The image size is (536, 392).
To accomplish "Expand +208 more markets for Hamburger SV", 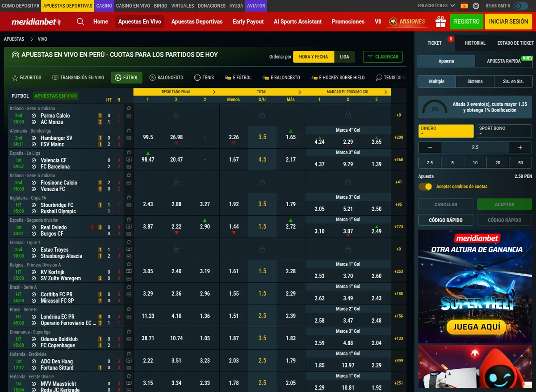I will pos(398,138).
